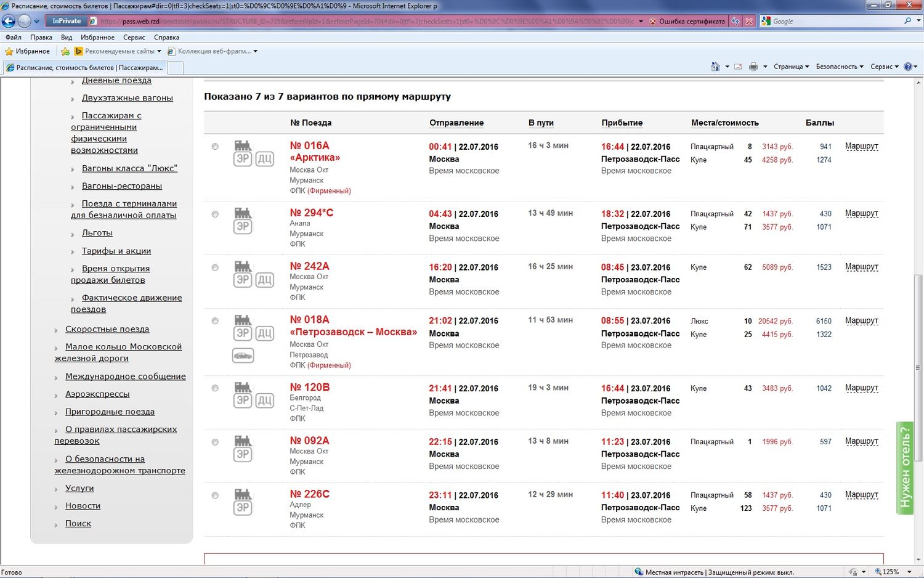Click the Read Mail envelope icon
This screenshot has height=578, width=924.
[738, 67]
